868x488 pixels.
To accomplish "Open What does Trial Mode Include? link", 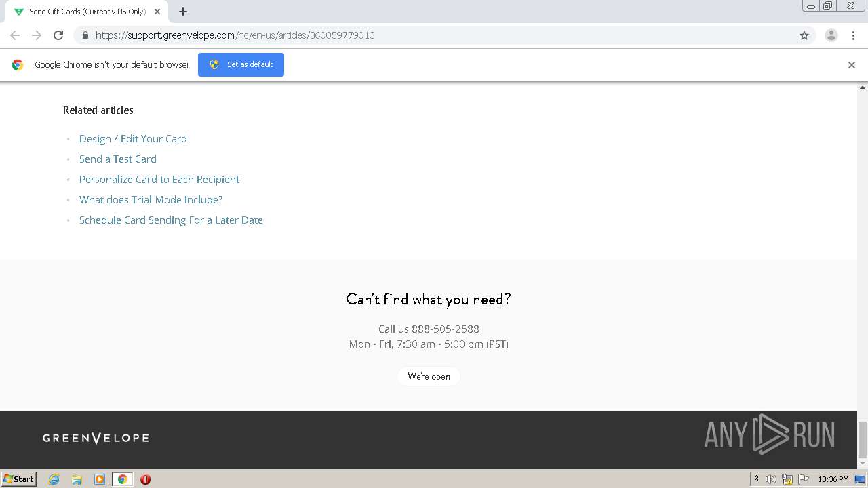I will pos(151,199).
